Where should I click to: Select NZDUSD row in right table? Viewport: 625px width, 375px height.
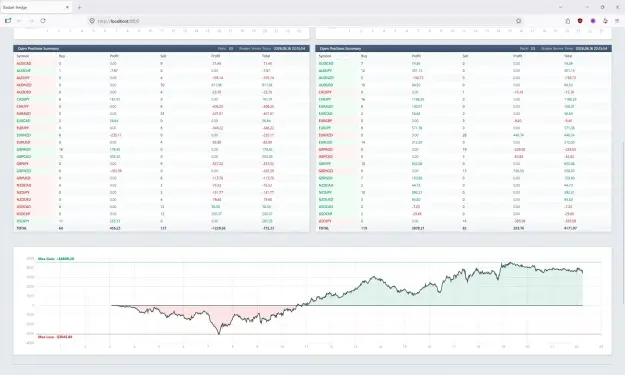point(464,200)
